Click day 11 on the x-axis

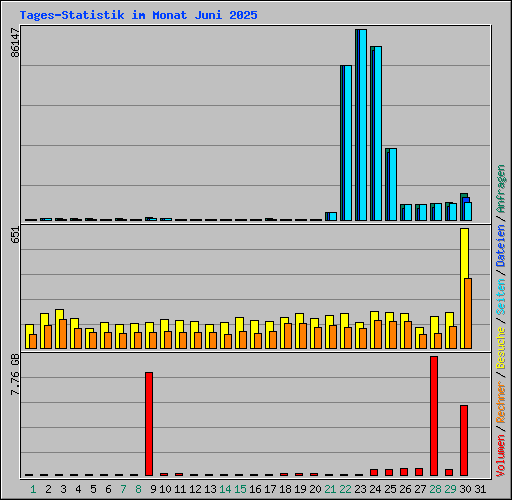point(180,489)
